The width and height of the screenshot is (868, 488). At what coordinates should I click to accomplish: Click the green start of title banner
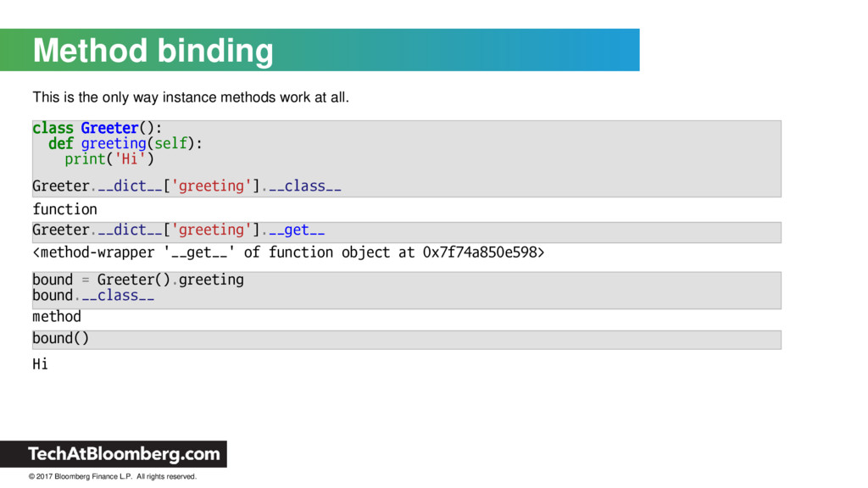pos(14,50)
